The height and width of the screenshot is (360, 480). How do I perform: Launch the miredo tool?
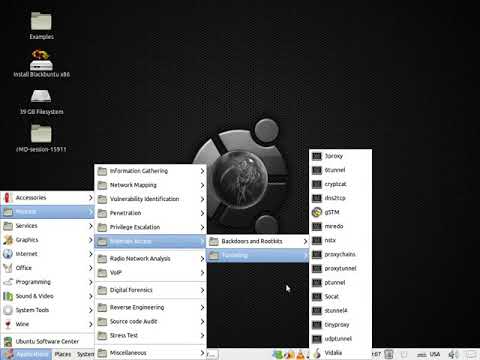click(340, 226)
